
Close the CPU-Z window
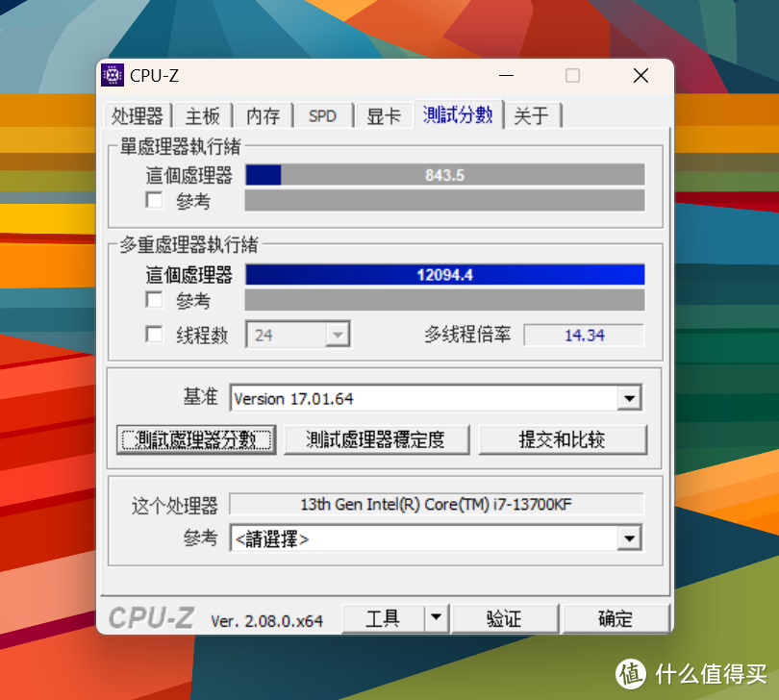pyautogui.click(x=641, y=76)
